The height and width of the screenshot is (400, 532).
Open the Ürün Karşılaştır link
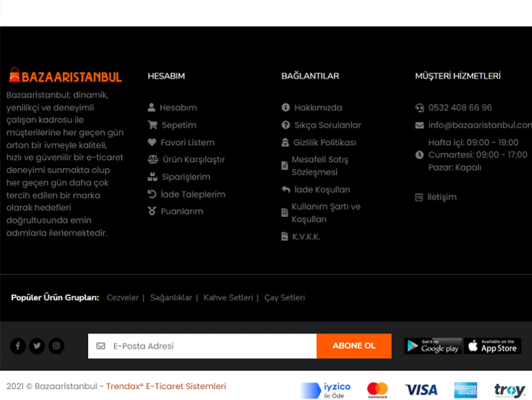(x=194, y=160)
